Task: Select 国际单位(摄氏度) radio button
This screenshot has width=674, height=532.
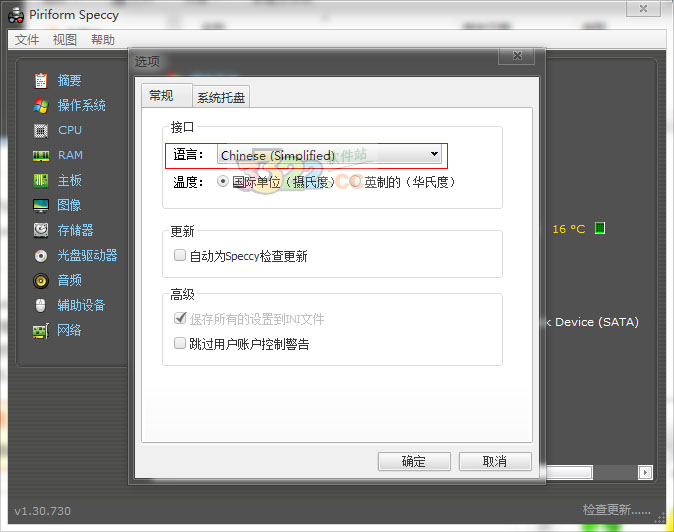Action: [223, 182]
